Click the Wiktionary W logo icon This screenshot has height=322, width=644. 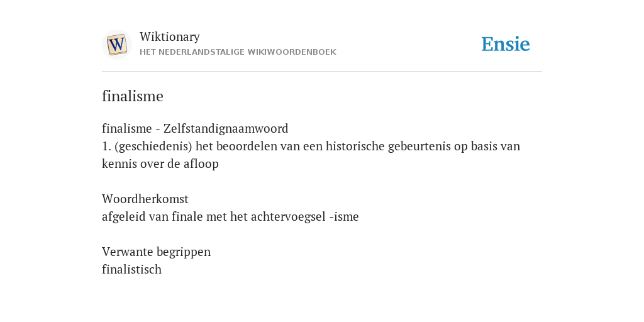[x=116, y=45]
